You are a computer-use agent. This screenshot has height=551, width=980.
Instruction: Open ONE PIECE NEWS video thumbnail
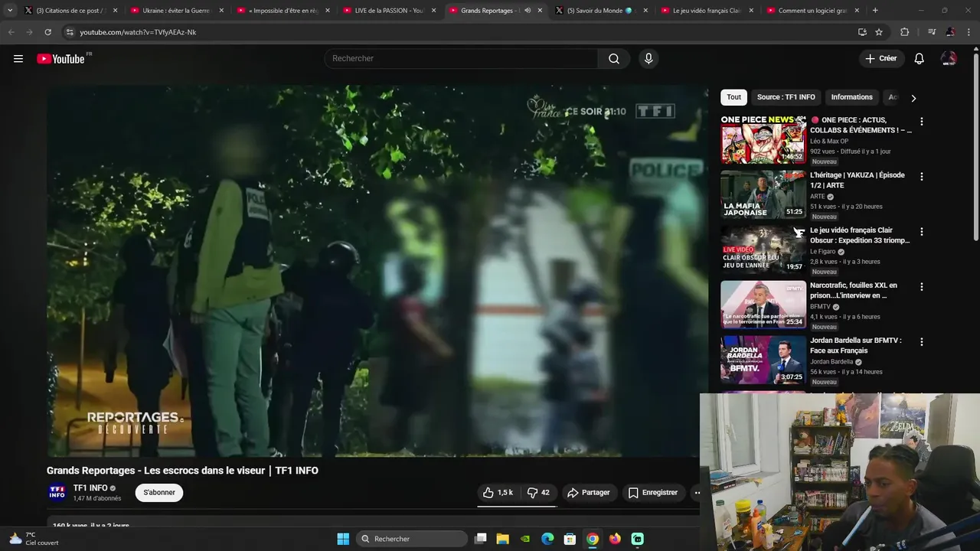click(x=763, y=139)
